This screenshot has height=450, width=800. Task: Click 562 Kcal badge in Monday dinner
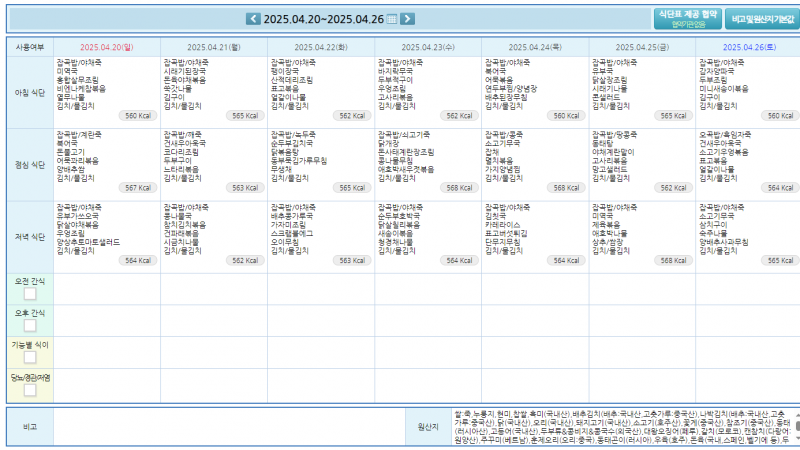[x=244, y=260]
